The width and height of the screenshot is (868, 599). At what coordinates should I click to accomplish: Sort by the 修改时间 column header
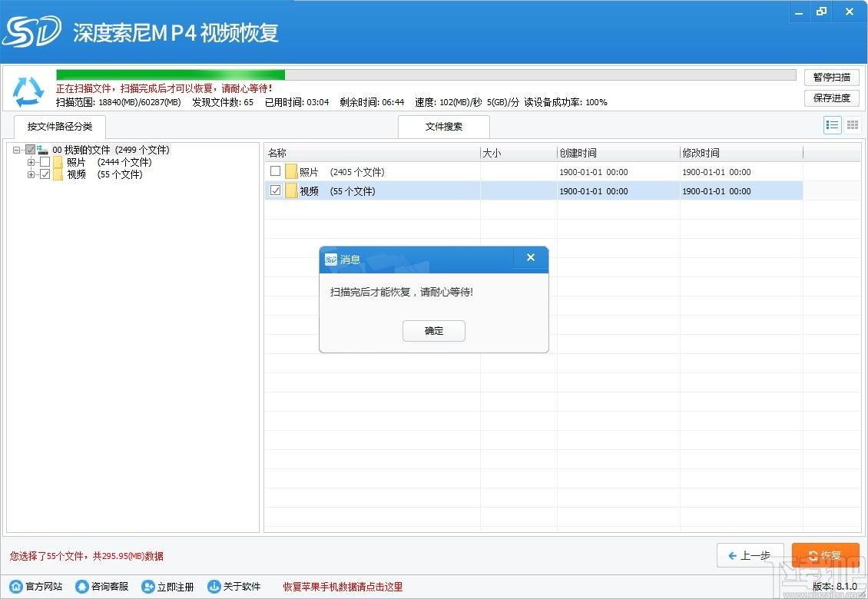741,153
